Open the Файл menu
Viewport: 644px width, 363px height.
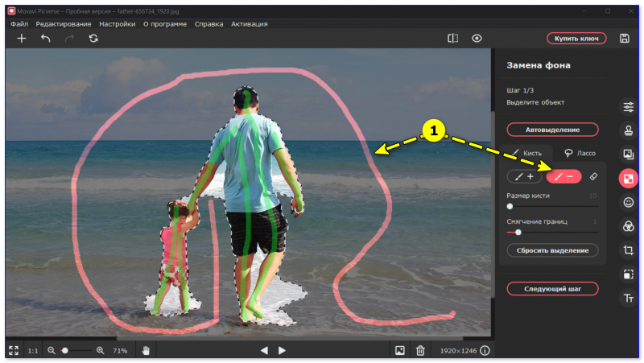pos(20,24)
